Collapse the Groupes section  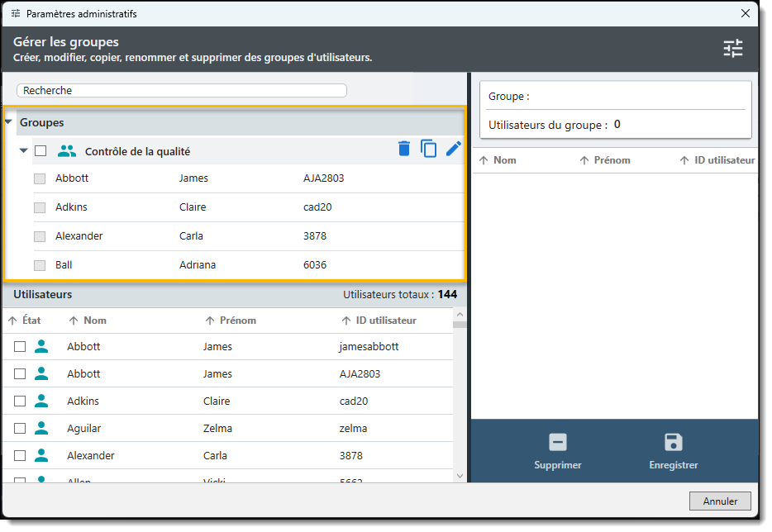tap(8, 122)
